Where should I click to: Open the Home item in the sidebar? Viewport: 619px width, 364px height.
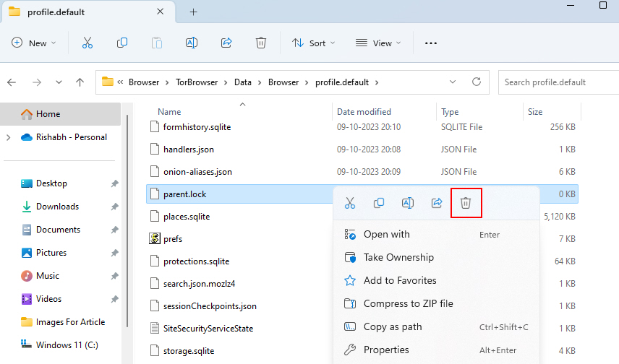[x=61, y=114]
